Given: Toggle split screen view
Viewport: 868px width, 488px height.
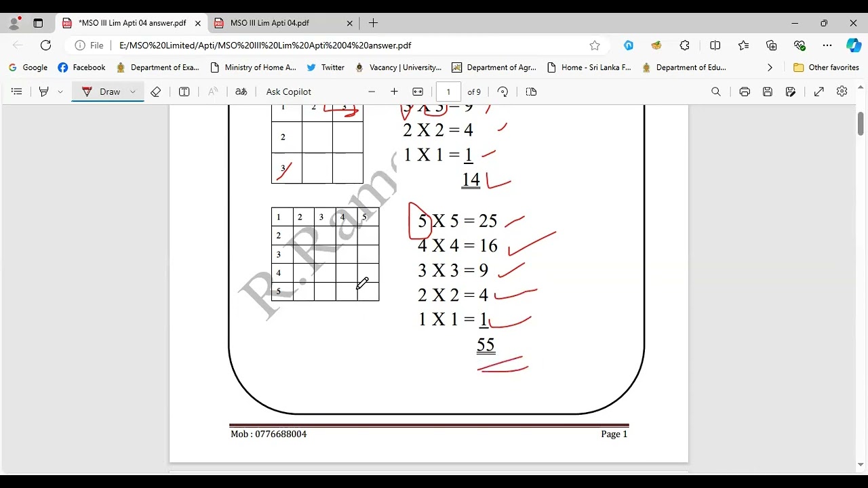Looking at the screenshot, I should 715,45.
